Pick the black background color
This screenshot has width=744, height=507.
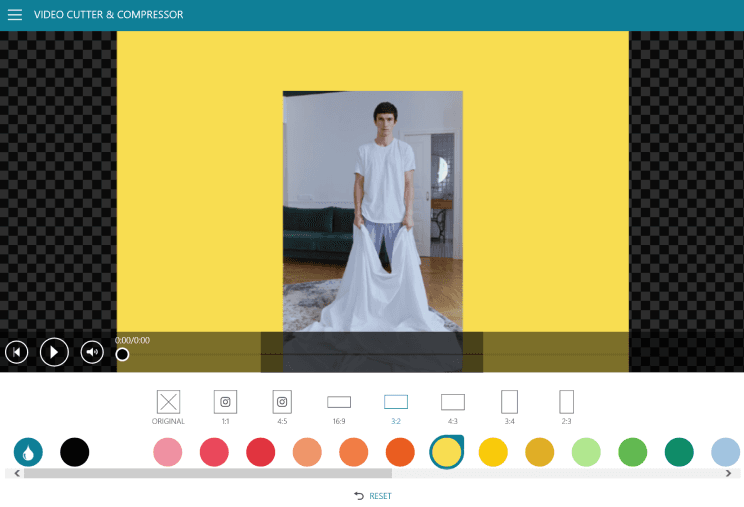(75, 452)
